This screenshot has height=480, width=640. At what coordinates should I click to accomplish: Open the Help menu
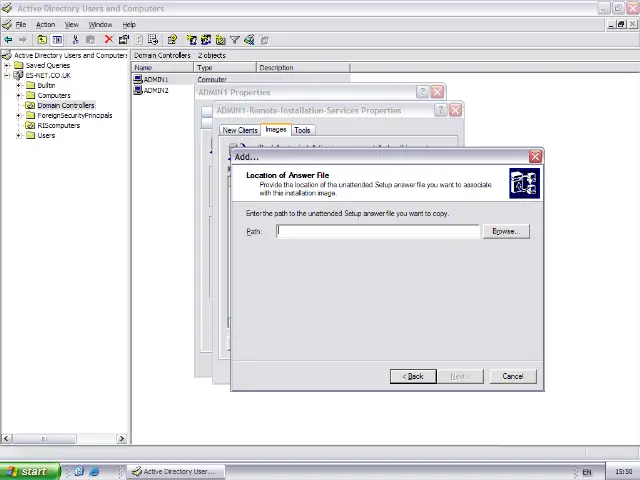(129, 24)
